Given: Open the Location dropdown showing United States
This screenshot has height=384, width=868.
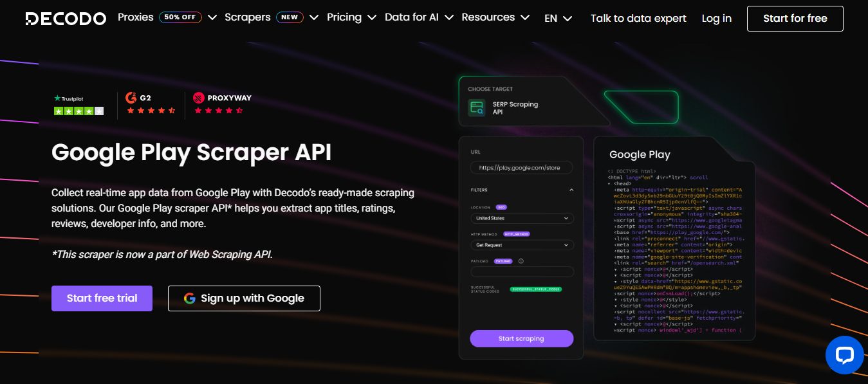Looking at the screenshot, I should coord(521,219).
